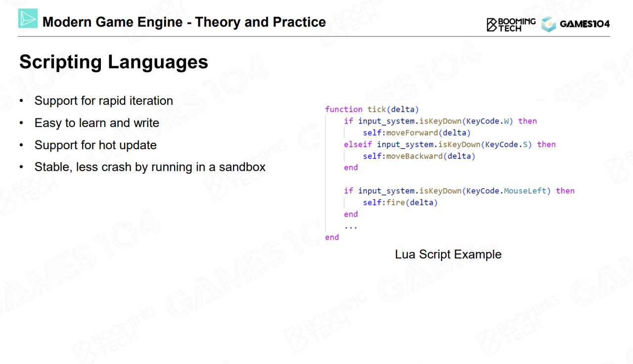The image size is (633, 364).
Task: Click the GAMES104 cube icon
Action: 548,24
